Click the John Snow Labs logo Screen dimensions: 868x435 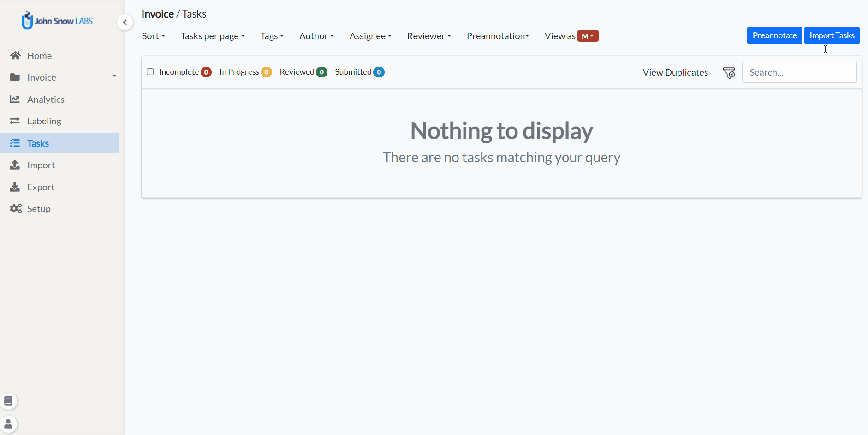pos(57,21)
